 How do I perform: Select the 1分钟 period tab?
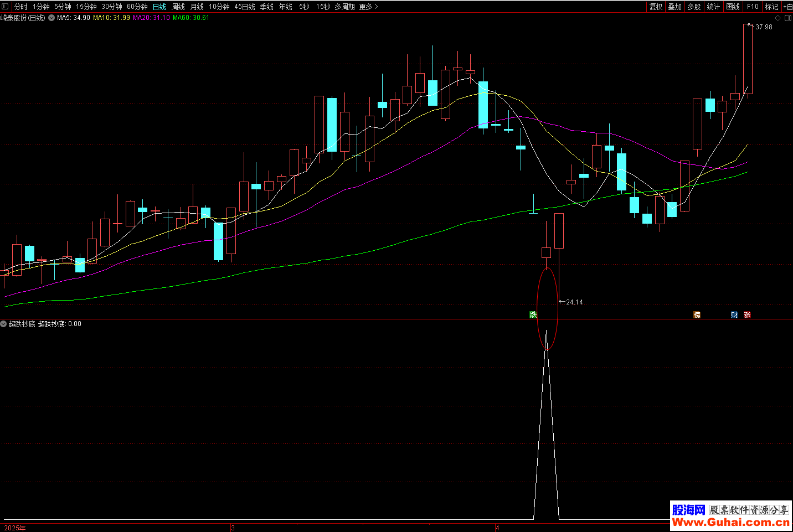pyautogui.click(x=41, y=7)
